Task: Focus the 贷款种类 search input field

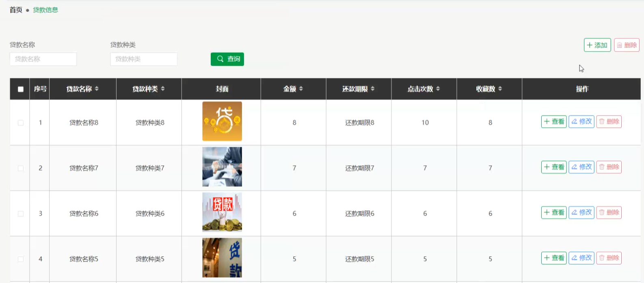Action: 144,59
